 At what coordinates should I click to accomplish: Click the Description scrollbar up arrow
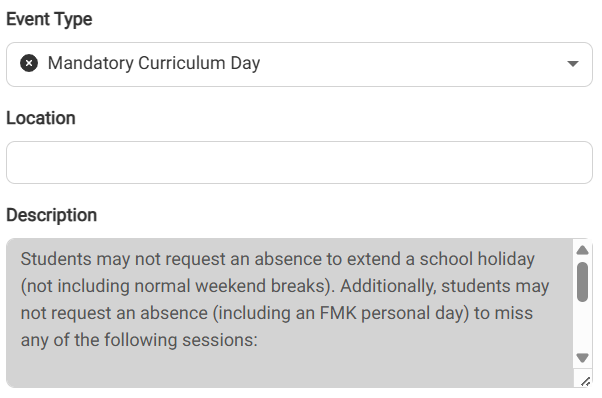(582, 250)
